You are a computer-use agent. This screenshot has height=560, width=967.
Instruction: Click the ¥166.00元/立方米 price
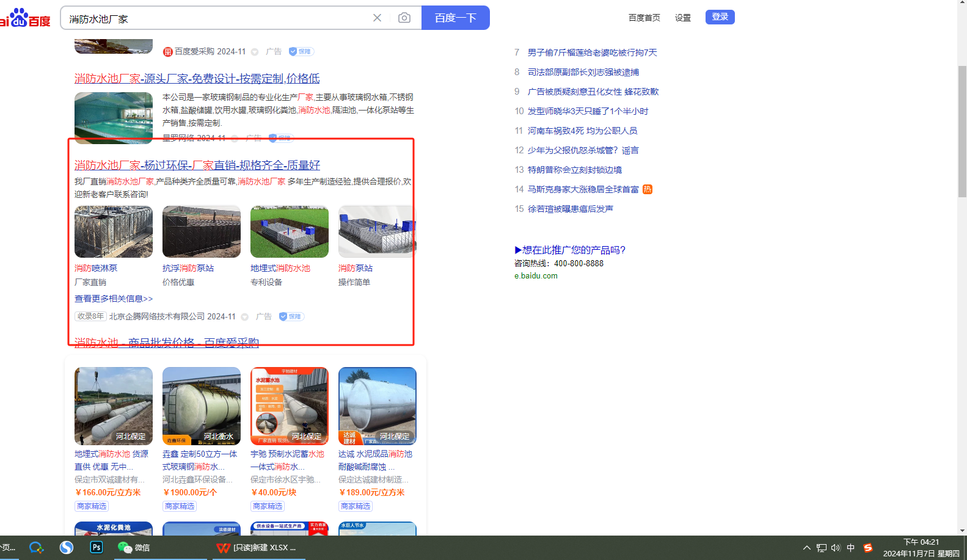(x=108, y=492)
